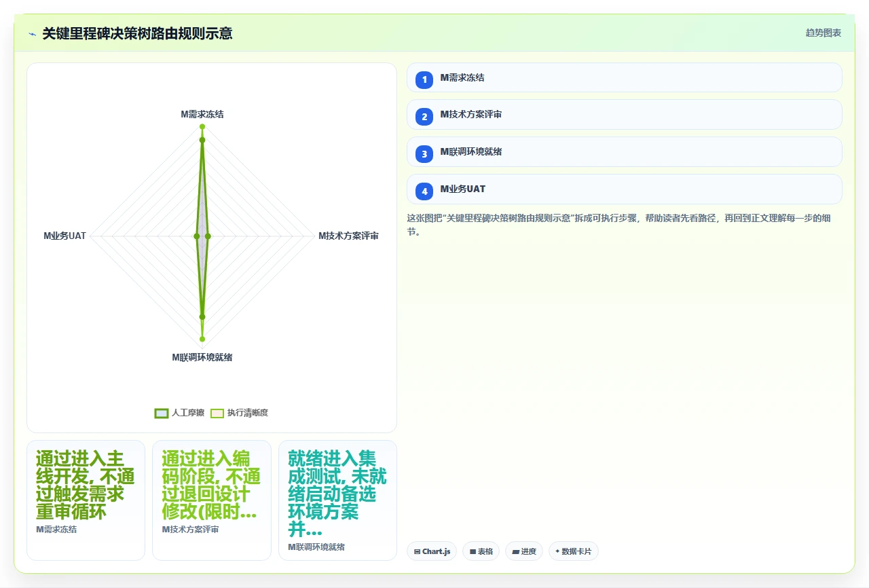Viewport: 869px width, 588px height.
Task: Click the step 4 number badge
Action: [424, 191]
